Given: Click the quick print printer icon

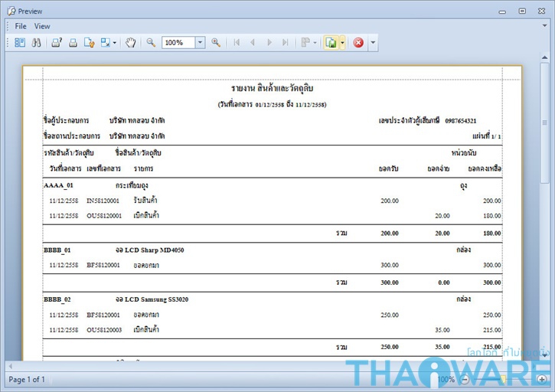Looking at the screenshot, I should tap(73, 43).
